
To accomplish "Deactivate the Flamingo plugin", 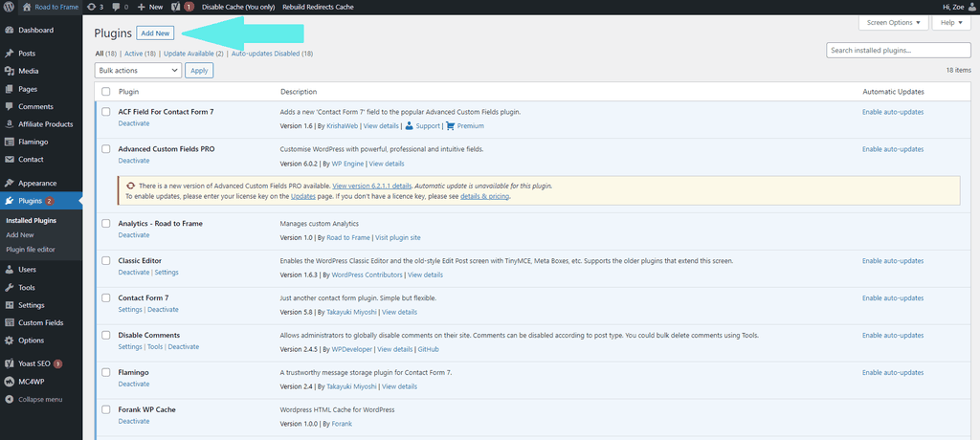I will (x=134, y=384).
